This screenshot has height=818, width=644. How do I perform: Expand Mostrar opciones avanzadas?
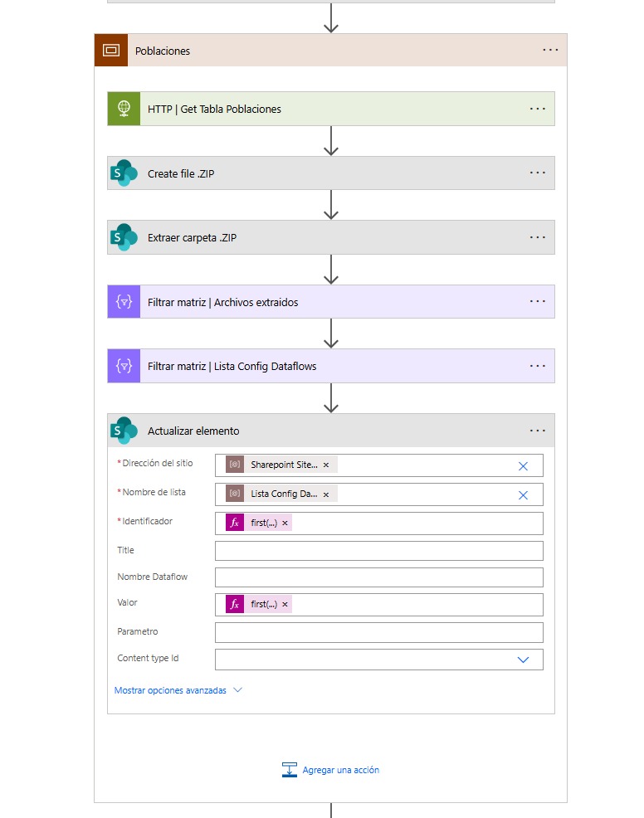[x=178, y=690]
